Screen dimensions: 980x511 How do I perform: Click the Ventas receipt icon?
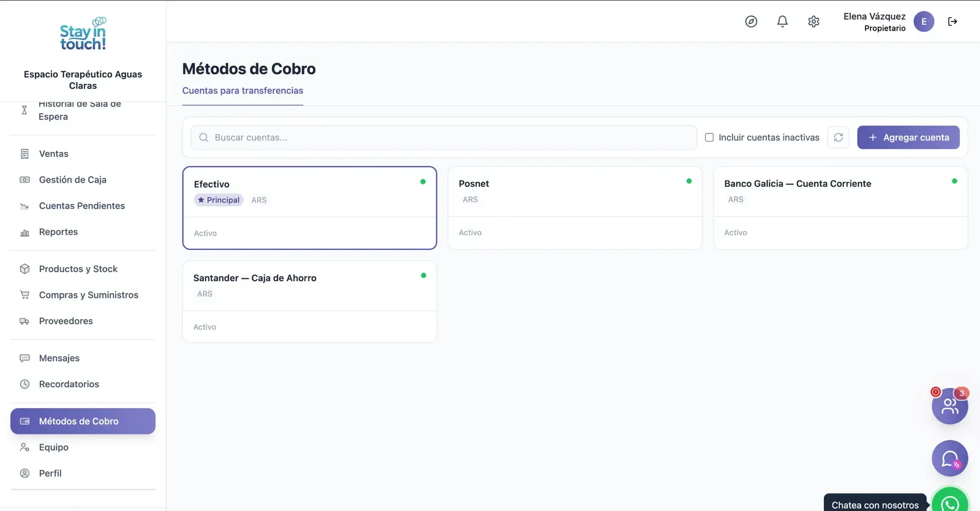24,154
